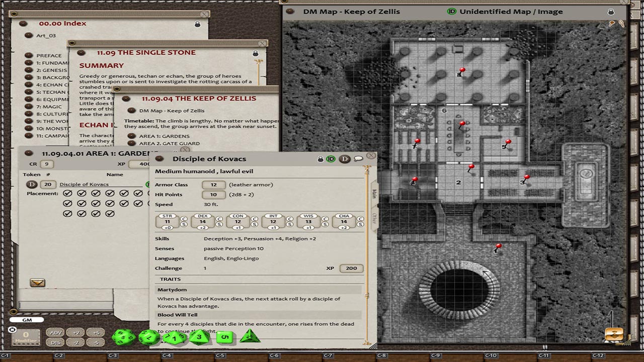This screenshot has height=362, width=644.
Task: Roll the green d12 die
Action: tap(148, 337)
